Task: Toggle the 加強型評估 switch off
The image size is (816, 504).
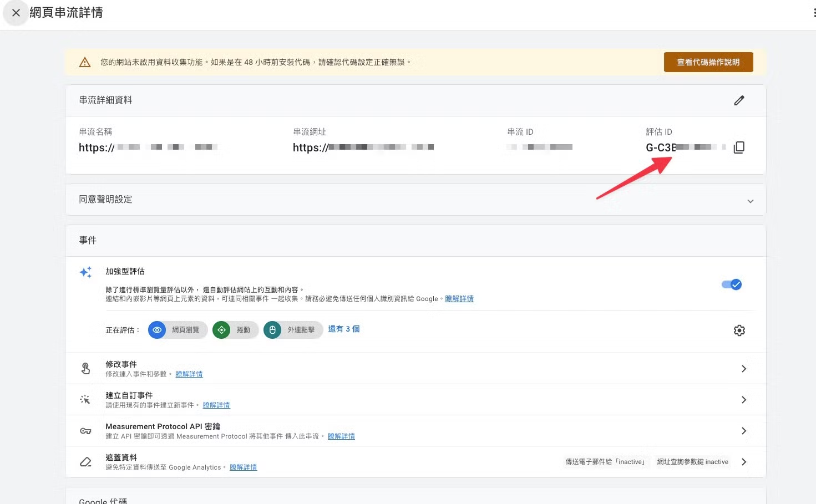Action: pos(731,284)
